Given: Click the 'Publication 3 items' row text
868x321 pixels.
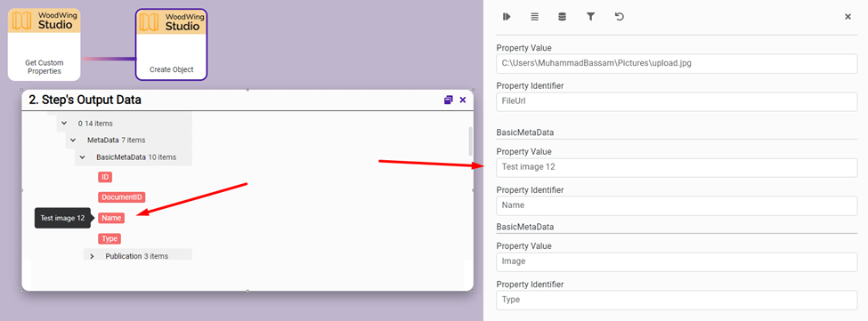Looking at the screenshot, I should [137, 256].
